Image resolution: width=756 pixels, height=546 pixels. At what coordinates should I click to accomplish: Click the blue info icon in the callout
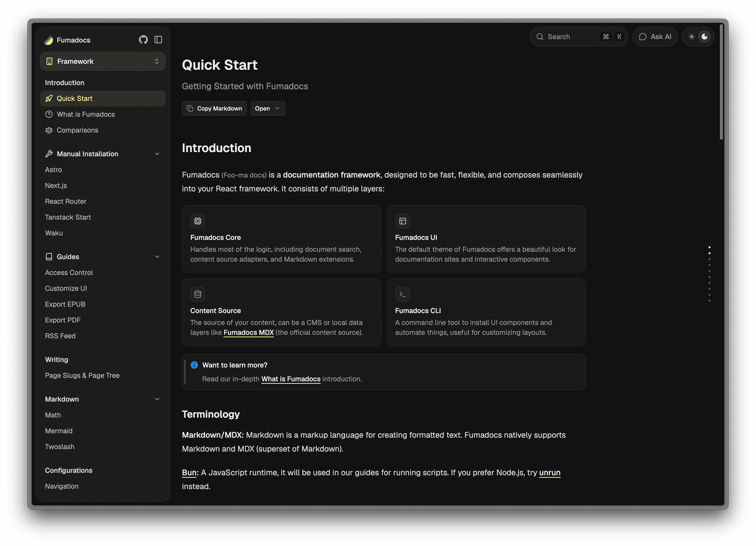194,365
